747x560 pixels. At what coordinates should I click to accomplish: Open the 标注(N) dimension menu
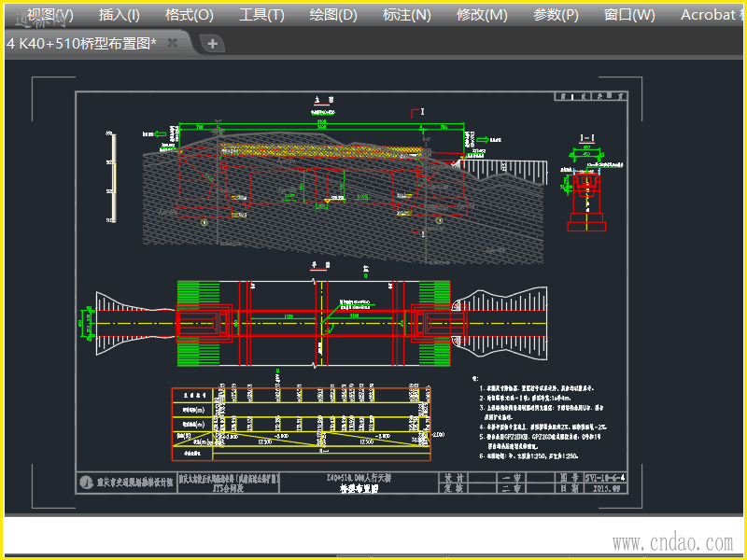coord(407,15)
